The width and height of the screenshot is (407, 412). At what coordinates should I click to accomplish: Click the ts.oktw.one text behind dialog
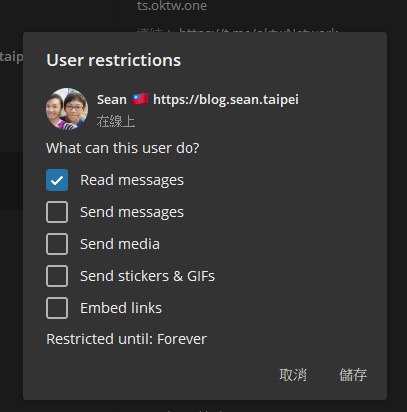(172, 6)
